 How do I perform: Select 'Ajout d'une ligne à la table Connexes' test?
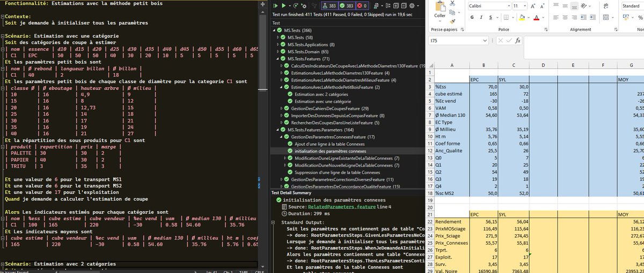click(330, 144)
